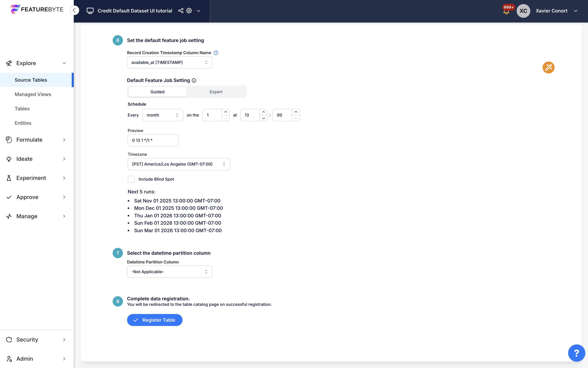Enable the Include Blind Spot checkbox

click(x=131, y=179)
